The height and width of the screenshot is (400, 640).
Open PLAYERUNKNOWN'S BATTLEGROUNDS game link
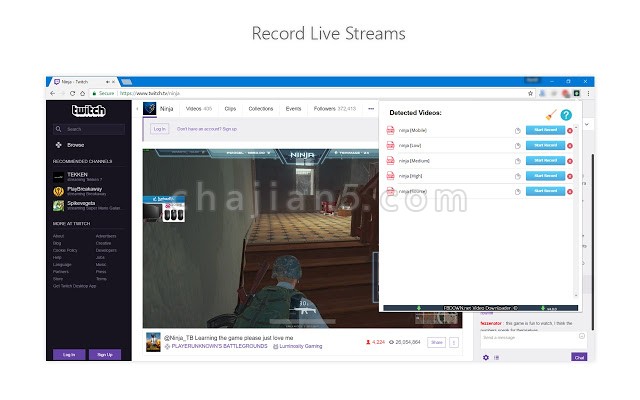point(220,346)
